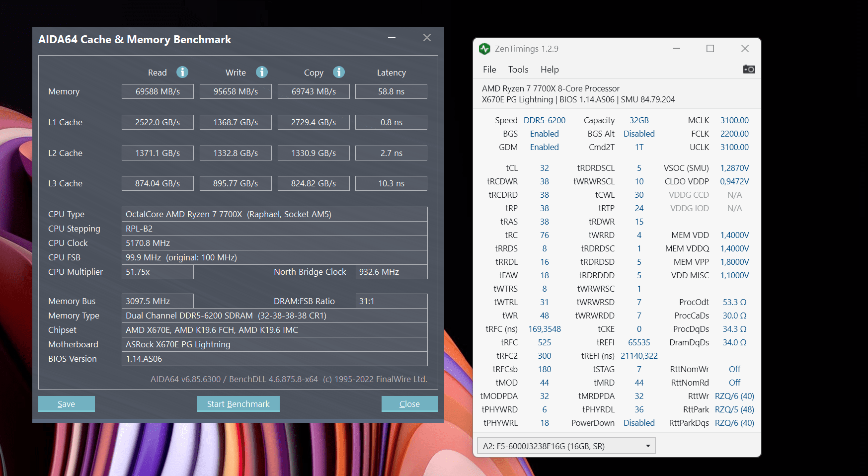Click L1 Cache Write value 1368.7 GB/s
The image size is (868, 476).
(236, 122)
